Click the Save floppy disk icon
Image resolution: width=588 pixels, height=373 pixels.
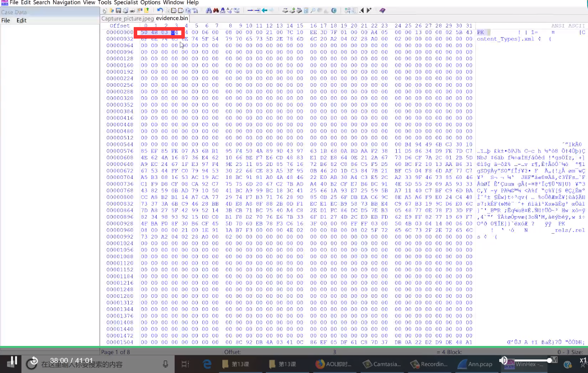pyautogui.click(x=118, y=11)
